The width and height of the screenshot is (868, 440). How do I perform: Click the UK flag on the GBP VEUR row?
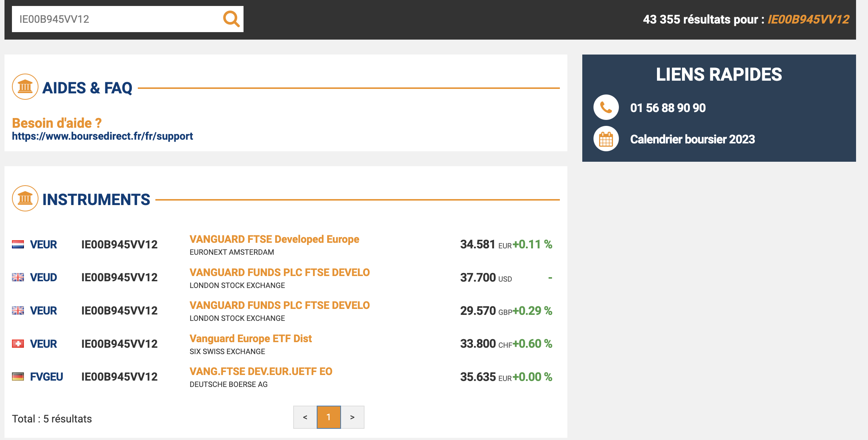click(18, 310)
